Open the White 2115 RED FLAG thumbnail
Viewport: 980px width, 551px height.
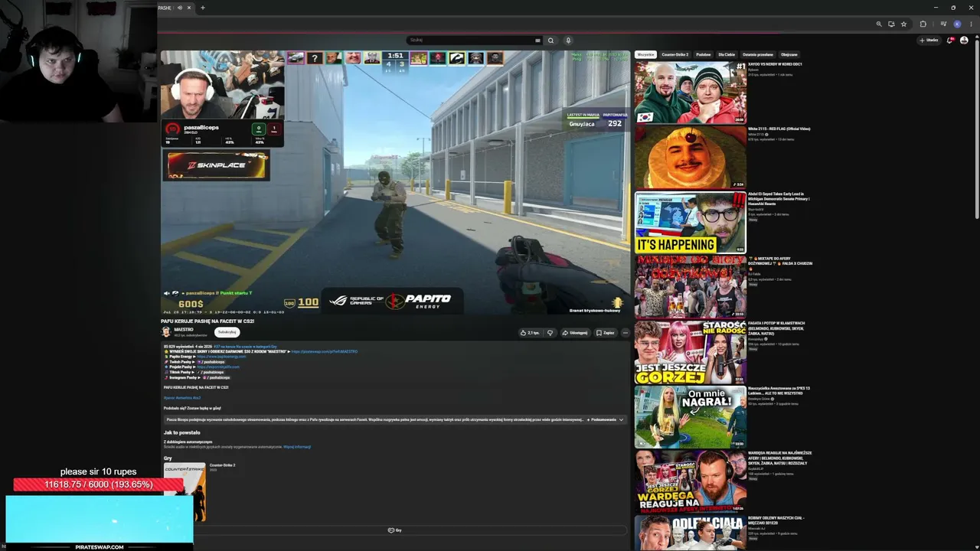point(691,158)
